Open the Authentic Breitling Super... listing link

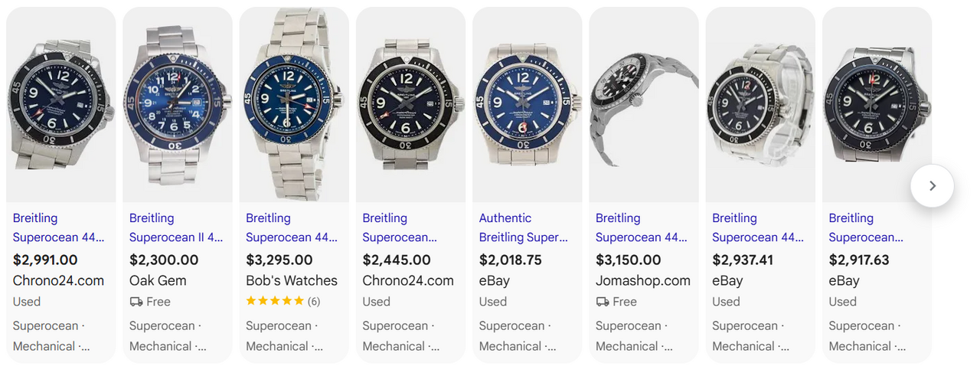[523, 227]
